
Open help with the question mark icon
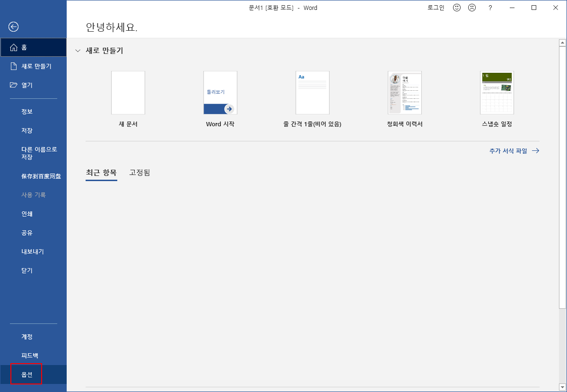coord(490,8)
